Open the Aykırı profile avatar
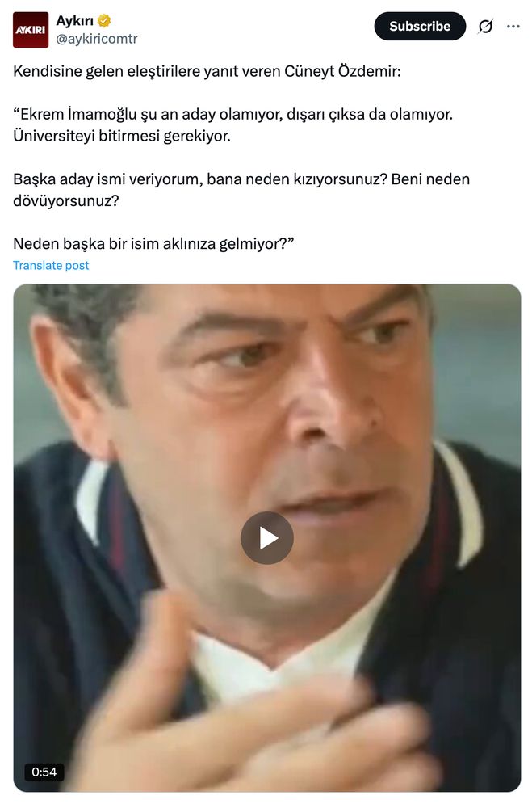The image size is (532, 808). (31, 30)
